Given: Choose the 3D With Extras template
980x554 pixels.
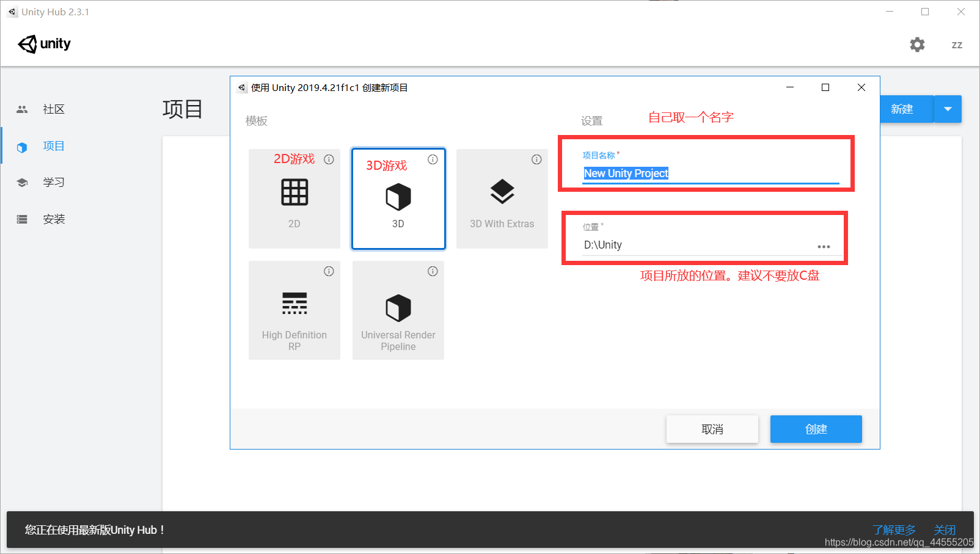Looking at the screenshot, I should tap(502, 199).
